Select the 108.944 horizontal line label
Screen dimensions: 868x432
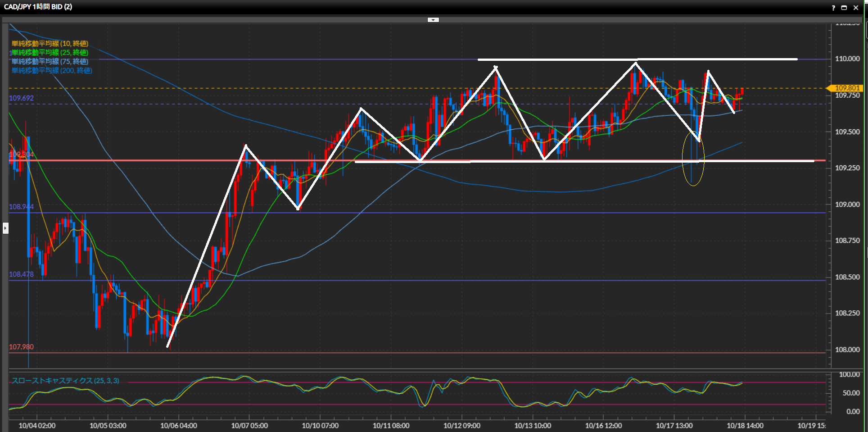[x=21, y=207]
